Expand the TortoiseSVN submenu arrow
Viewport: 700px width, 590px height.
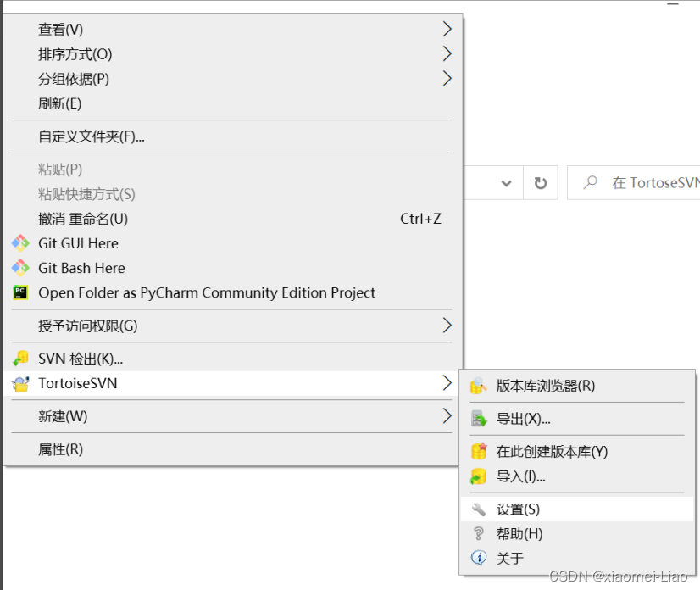coord(447,383)
